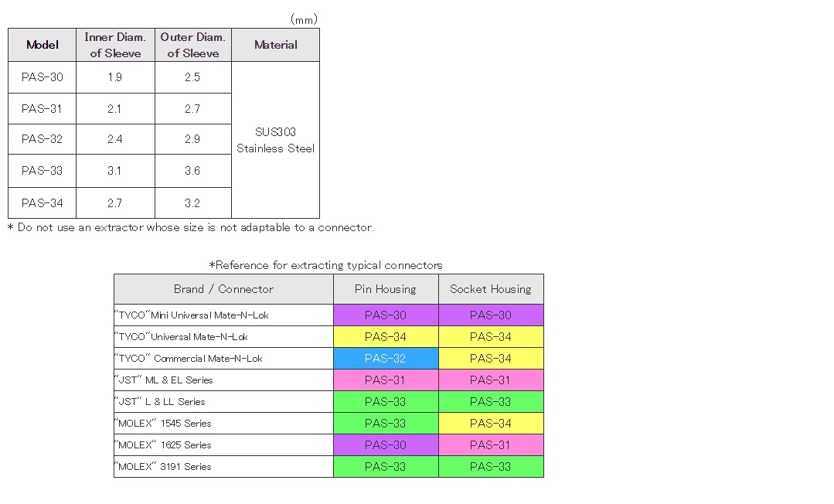Click PAS-31 outer diameter value 2.7
Viewport: 834px width, 504px height.
click(193, 109)
